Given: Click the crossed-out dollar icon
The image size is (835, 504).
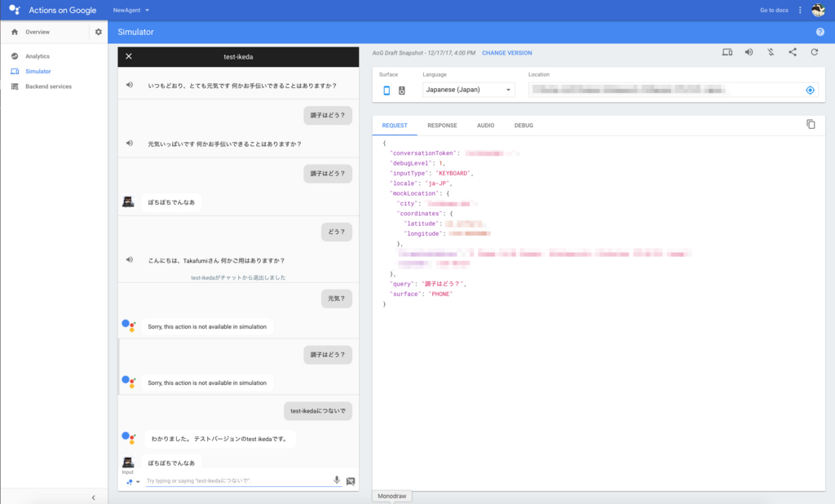Looking at the screenshot, I should coord(771,52).
